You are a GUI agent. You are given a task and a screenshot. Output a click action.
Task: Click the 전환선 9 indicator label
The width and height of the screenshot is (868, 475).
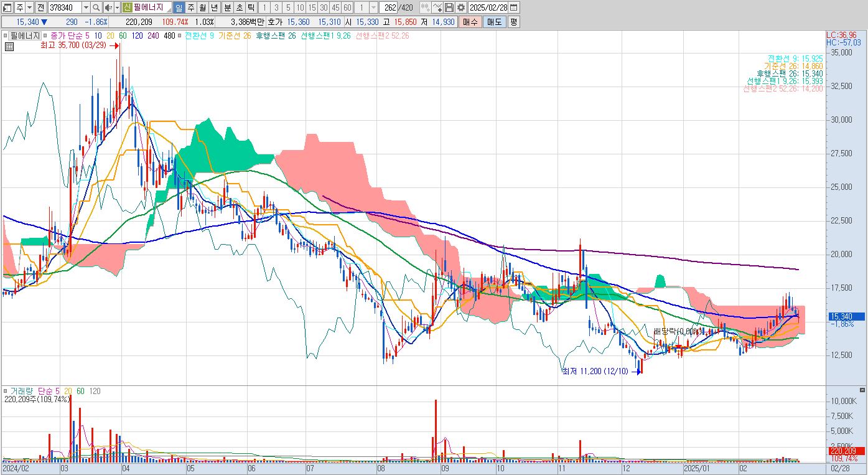coord(199,35)
